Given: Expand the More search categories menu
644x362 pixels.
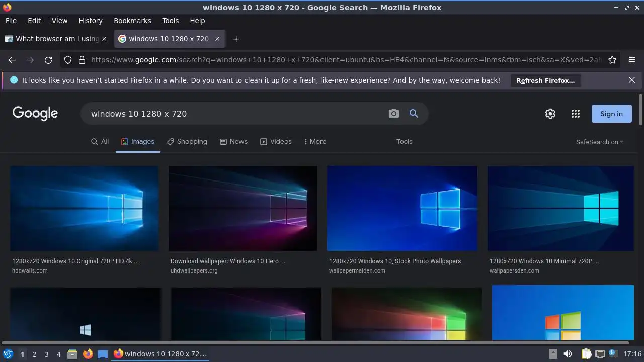Looking at the screenshot, I should 315,142.
